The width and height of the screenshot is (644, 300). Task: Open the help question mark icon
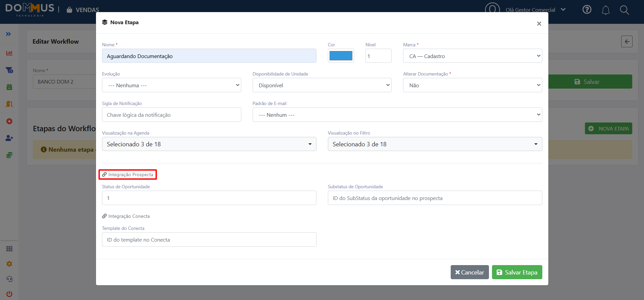point(587,9)
